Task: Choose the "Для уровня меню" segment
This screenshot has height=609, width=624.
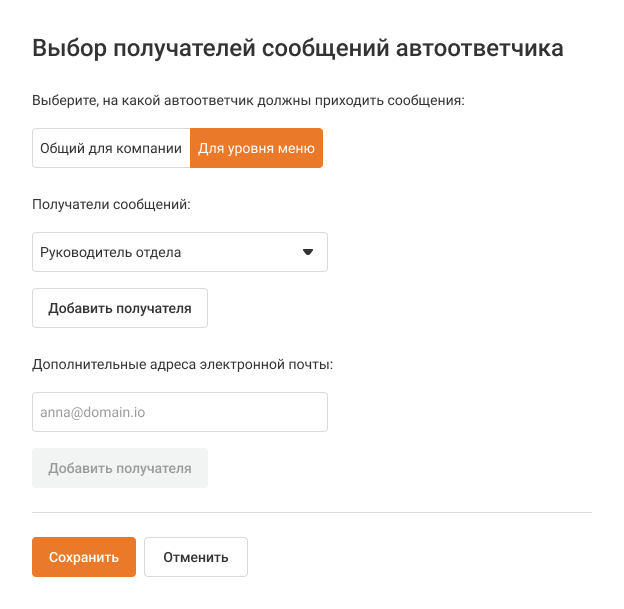Action: [x=256, y=148]
